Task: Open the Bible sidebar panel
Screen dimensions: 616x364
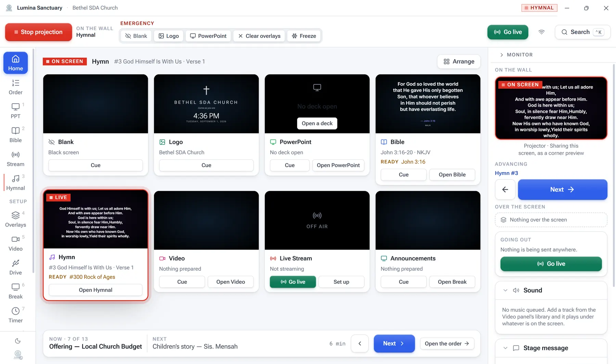Action: [16, 135]
